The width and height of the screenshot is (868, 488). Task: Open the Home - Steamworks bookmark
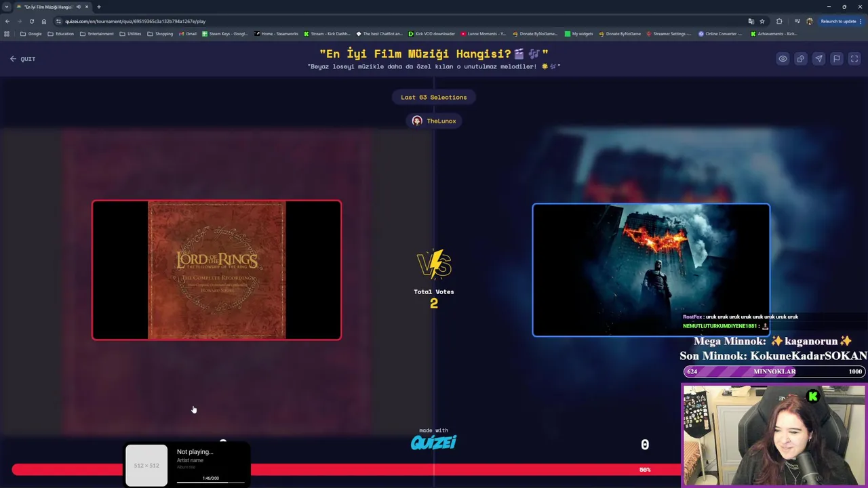[276, 34]
